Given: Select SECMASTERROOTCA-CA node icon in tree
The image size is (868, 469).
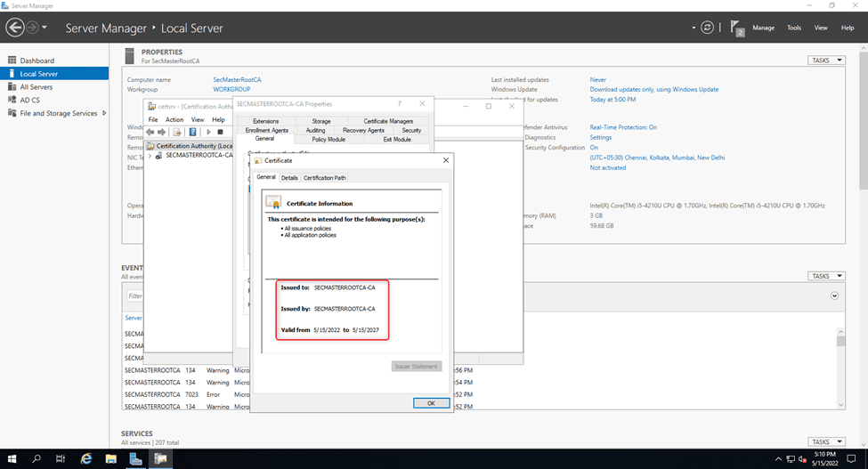Looking at the screenshot, I should pyautogui.click(x=158, y=156).
